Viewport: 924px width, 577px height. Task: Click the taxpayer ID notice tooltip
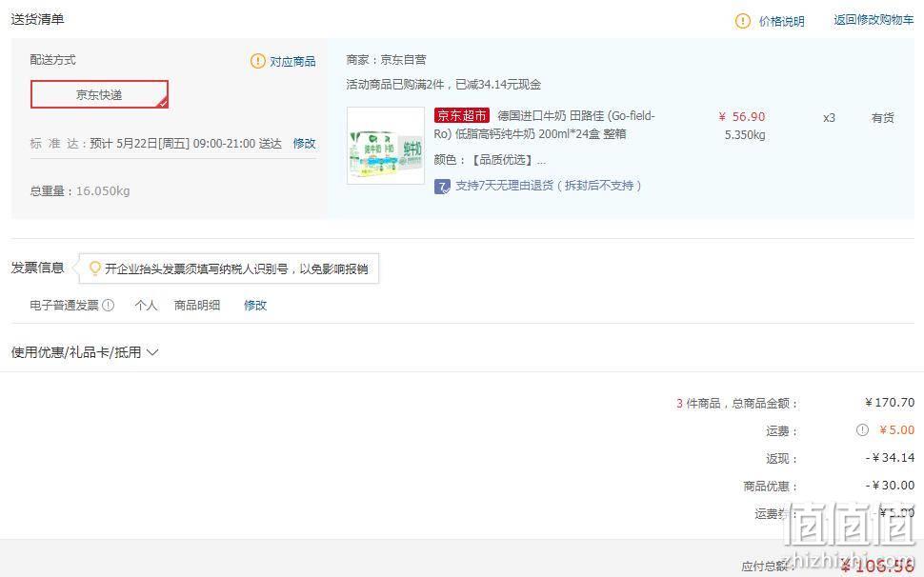[230, 269]
